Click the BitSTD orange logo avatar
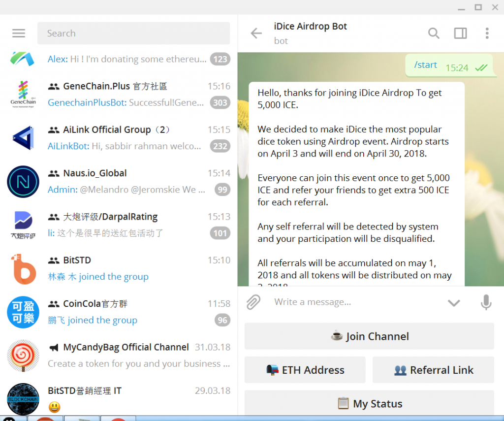This screenshot has width=504, height=421. tap(23, 269)
